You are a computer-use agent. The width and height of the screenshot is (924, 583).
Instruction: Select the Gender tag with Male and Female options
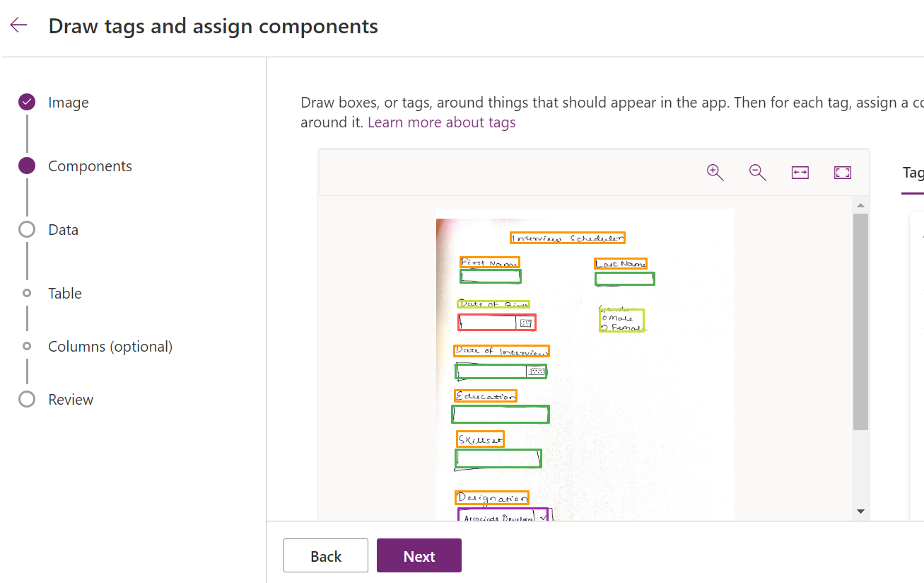pos(621,320)
